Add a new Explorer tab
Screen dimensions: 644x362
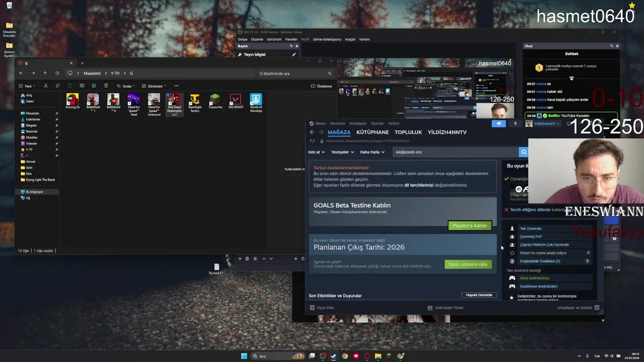pyautogui.click(x=82, y=63)
